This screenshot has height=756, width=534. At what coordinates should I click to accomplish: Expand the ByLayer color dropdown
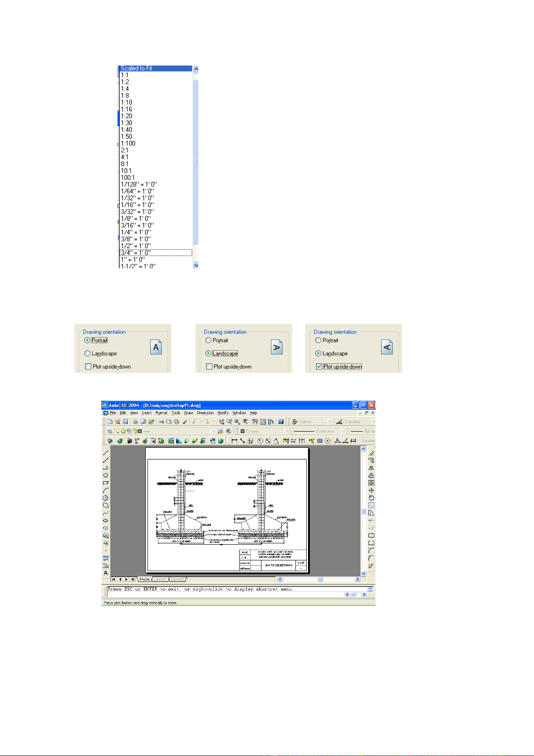point(287,431)
